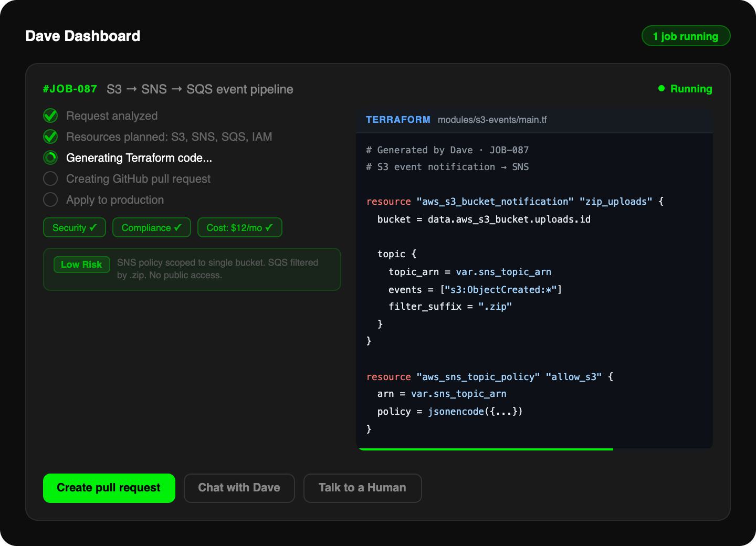Click the Low Risk label
Screen dimensions: 756x546
[81, 265]
